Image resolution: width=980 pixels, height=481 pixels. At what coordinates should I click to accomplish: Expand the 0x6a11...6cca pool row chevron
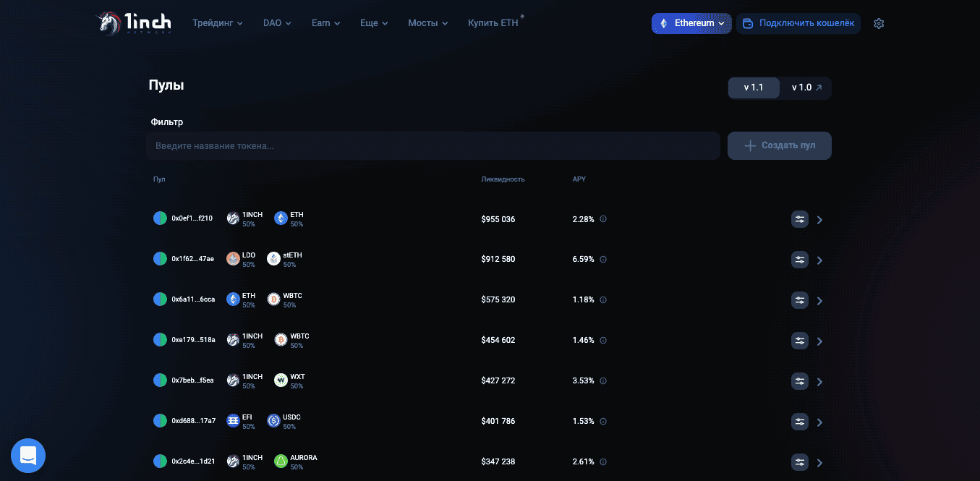point(819,301)
